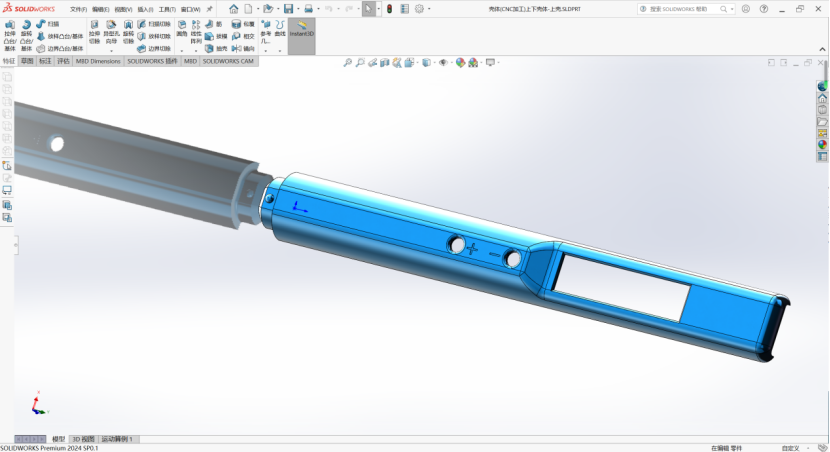Open the Hole Wizard (异型孔向导) tool
This screenshot has height=452, width=830.
(x=111, y=32)
